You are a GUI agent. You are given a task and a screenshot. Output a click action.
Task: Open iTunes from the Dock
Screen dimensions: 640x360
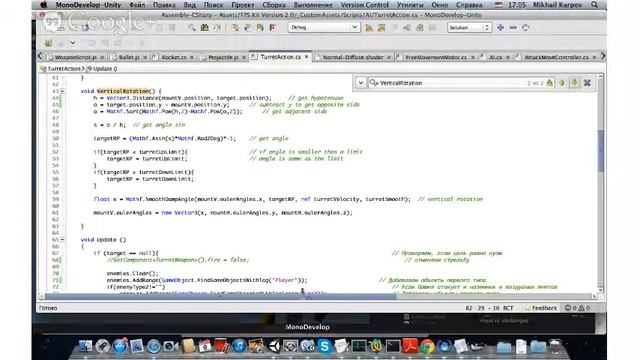pyautogui.click(x=239, y=346)
